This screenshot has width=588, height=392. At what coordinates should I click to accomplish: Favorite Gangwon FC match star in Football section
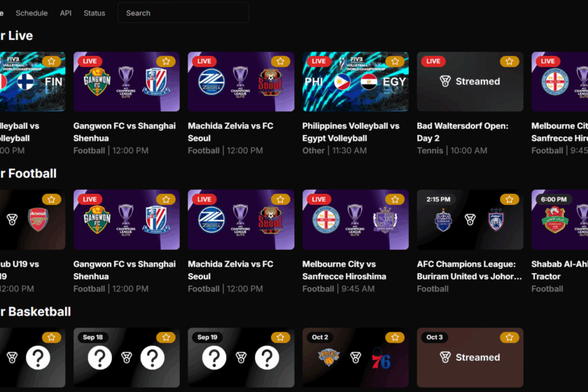coord(166,199)
